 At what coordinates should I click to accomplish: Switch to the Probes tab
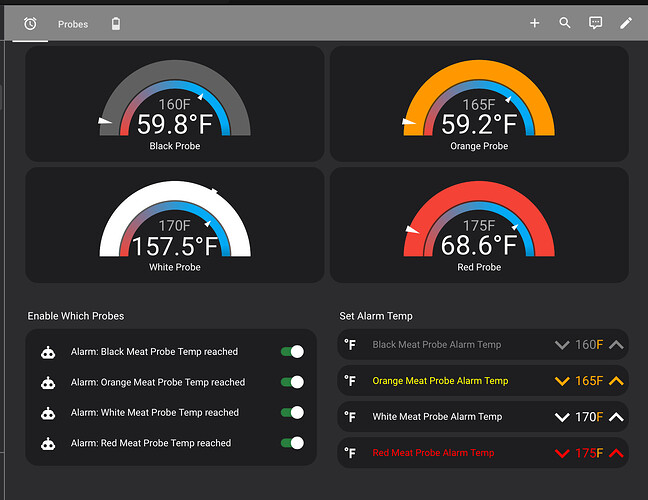click(x=73, y=23)
